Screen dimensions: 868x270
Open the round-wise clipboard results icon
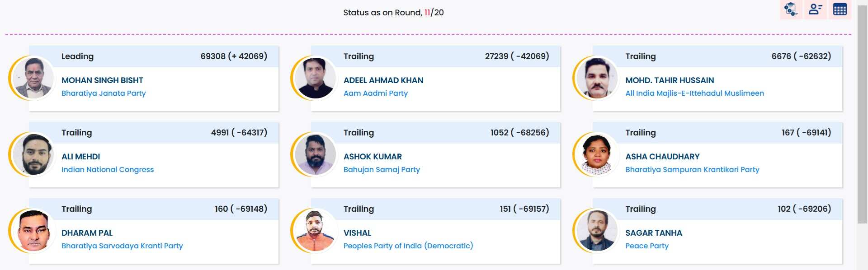click(791, 9)
